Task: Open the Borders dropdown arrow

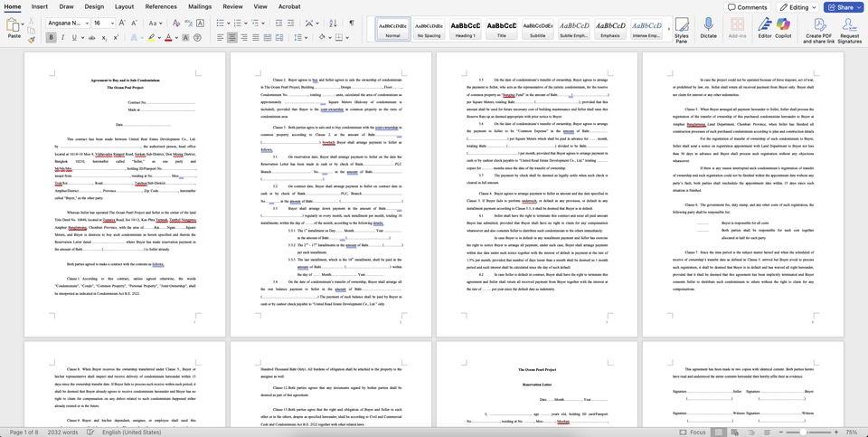Action: pyautogui.click(x=346, y=38)
